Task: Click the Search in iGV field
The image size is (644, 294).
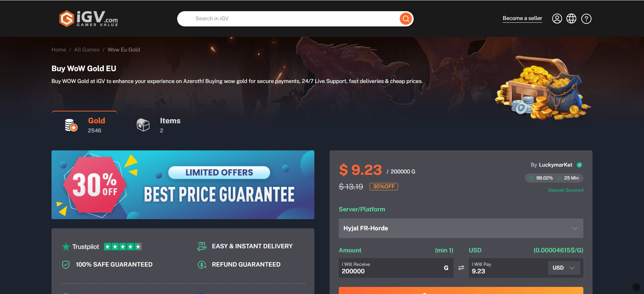Action: click(x=288, y=19)
